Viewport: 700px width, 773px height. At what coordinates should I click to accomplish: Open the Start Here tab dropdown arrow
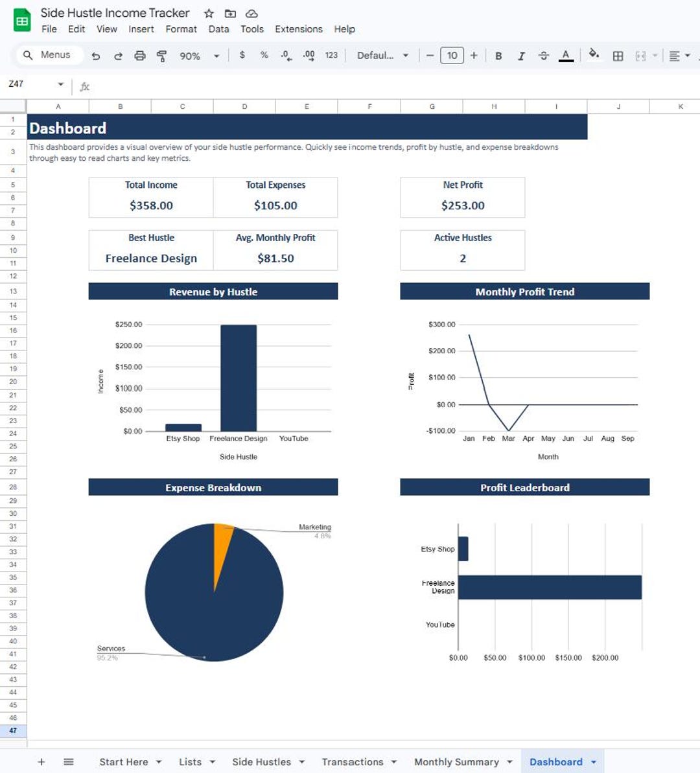(x=159, y=762)
